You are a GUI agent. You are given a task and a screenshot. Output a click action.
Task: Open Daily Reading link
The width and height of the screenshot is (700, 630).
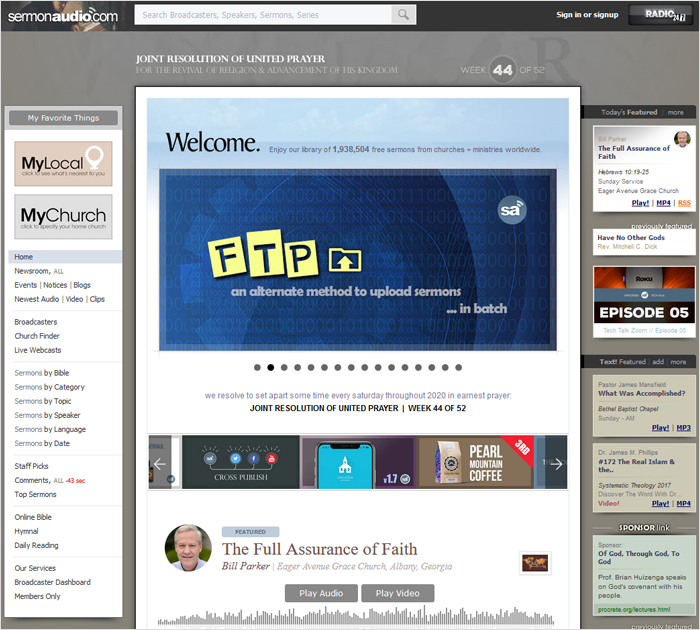[x=36, y=545]
